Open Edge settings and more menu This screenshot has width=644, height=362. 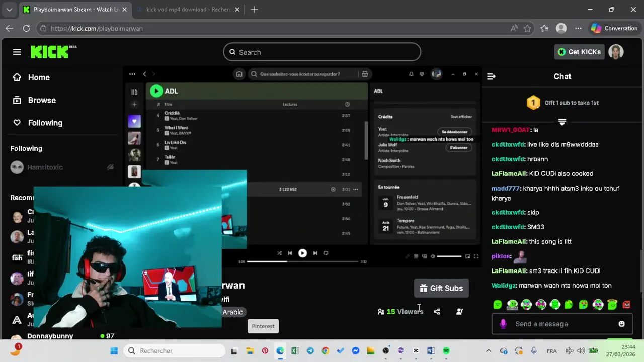tap(578, 28)
